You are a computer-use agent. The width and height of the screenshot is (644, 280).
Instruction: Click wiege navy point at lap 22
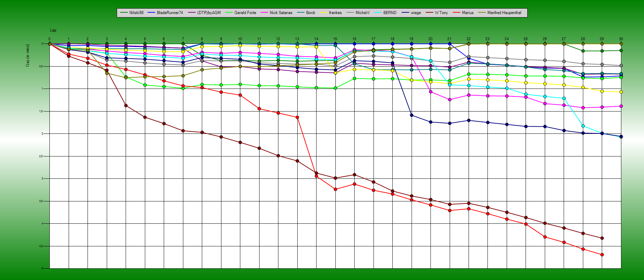coord(469,120)
